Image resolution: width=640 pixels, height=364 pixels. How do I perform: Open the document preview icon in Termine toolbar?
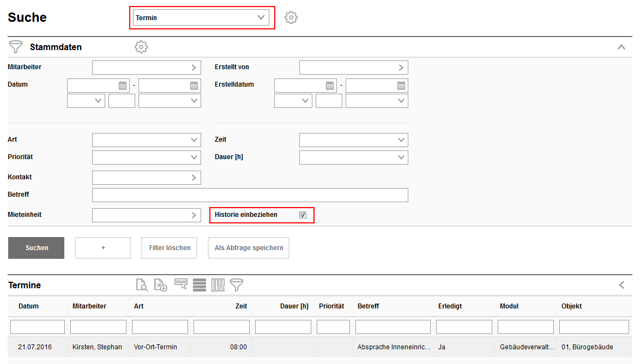click(x=142, y=284)
